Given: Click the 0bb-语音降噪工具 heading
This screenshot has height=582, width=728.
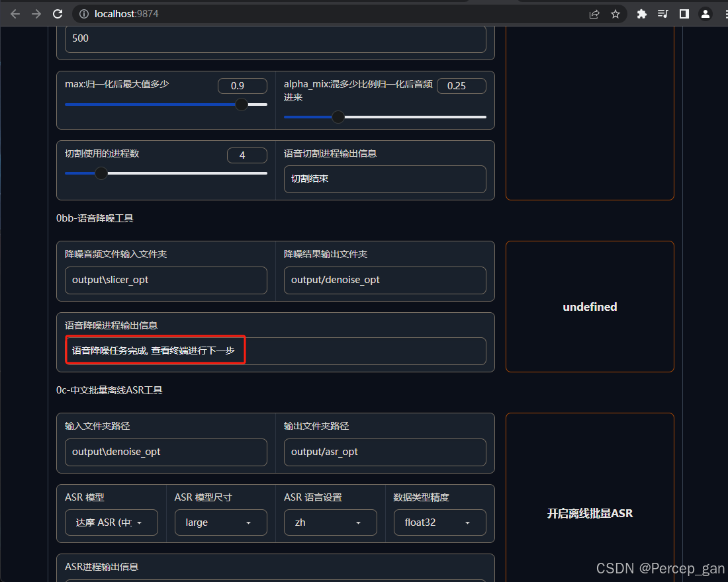Looking at the screenshot, I should tap(95, 218).
